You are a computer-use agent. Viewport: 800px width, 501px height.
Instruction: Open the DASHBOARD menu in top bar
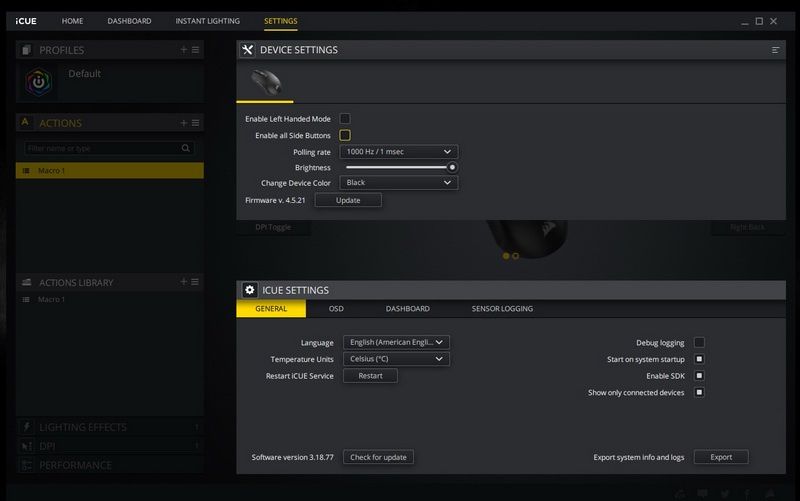pos(129,21)
